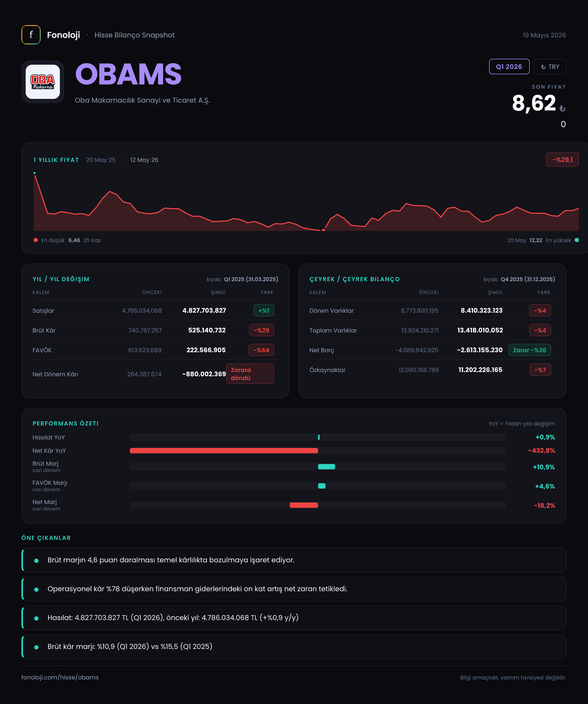Click the highlight about Brüt marjın daralması
Viewport: 588px width, 704px height.
pos(294,560)
